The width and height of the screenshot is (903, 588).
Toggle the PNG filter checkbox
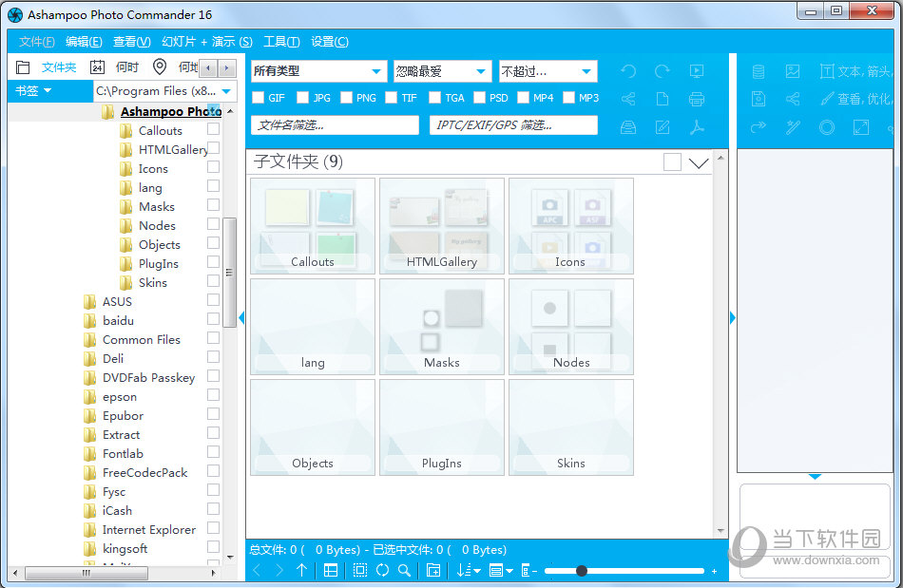(346, 97)
